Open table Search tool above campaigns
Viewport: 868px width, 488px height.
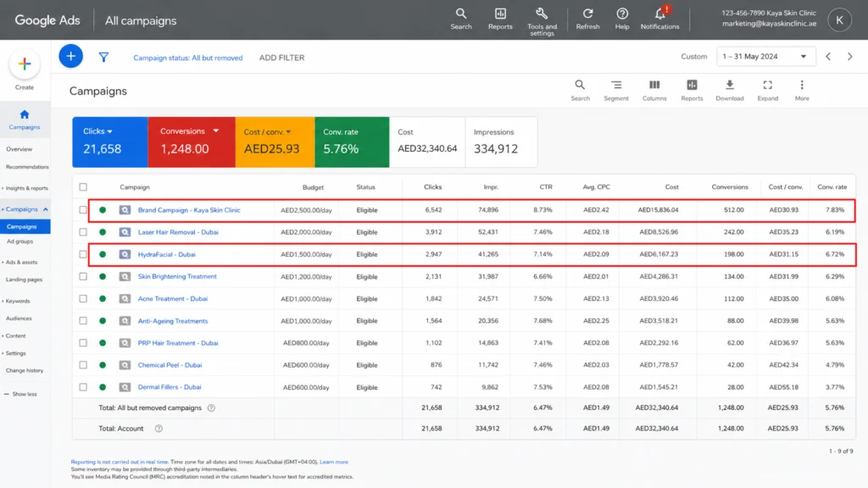(580, 90)
